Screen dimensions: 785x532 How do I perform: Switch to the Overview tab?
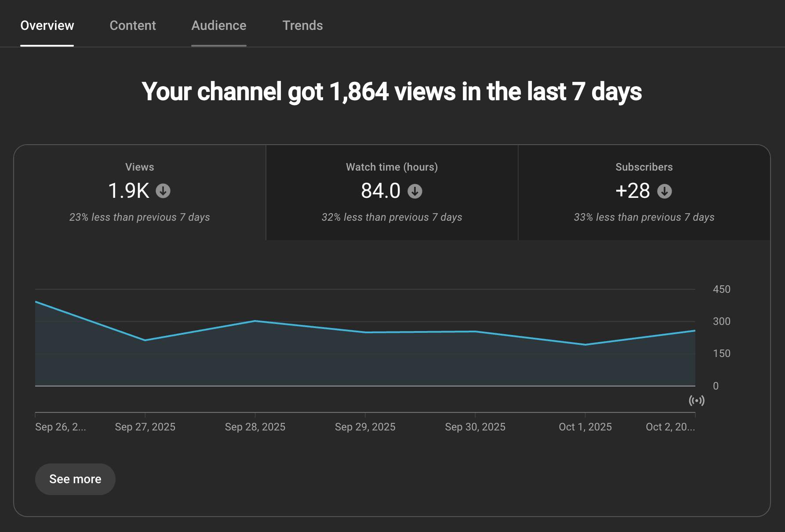point(47,26)
